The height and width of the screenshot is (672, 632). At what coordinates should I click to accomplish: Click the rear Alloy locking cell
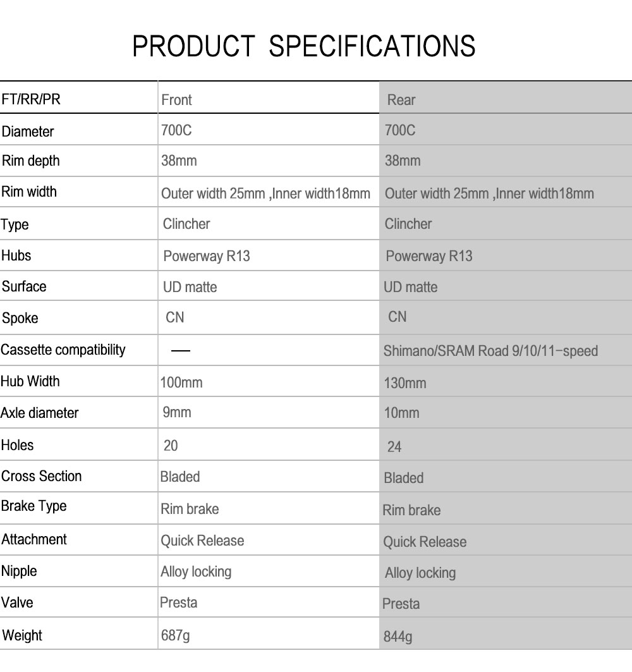point(420,573)
